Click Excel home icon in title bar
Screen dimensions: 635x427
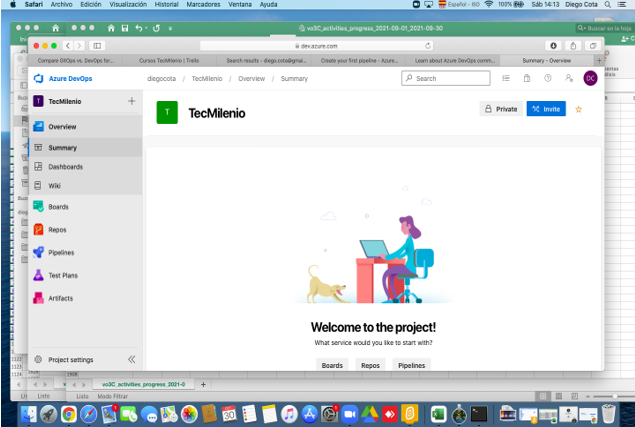111,28
